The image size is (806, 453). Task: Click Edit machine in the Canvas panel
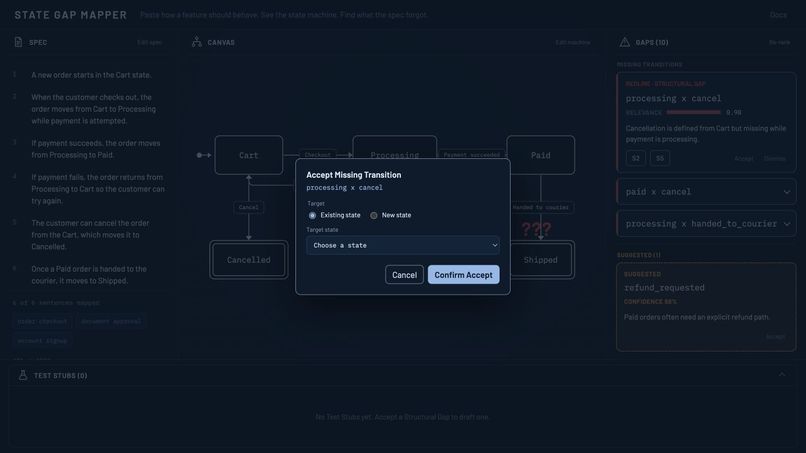(573, 43)
